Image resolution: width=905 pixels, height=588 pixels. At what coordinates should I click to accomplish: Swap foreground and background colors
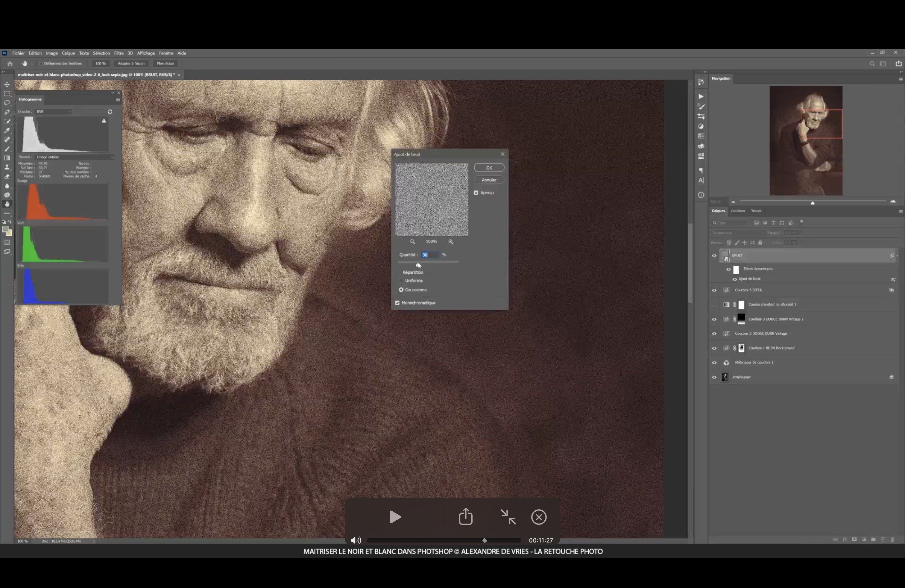[10, 222]
